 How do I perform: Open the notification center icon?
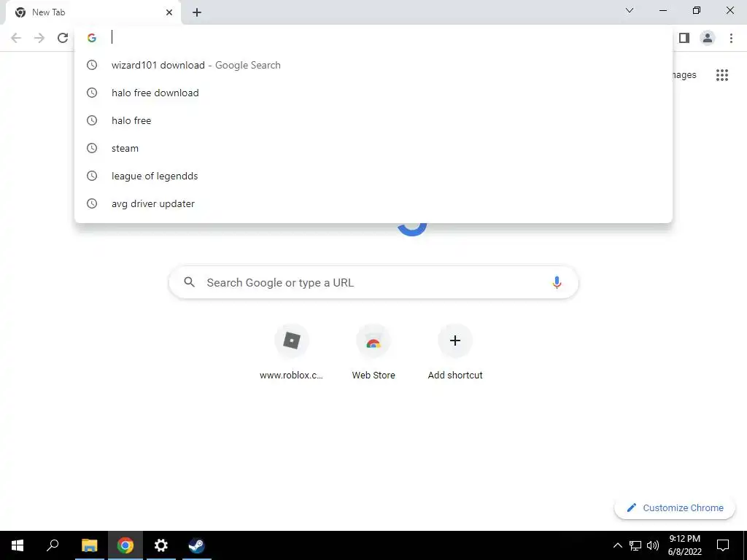click(x=723, y=545)
